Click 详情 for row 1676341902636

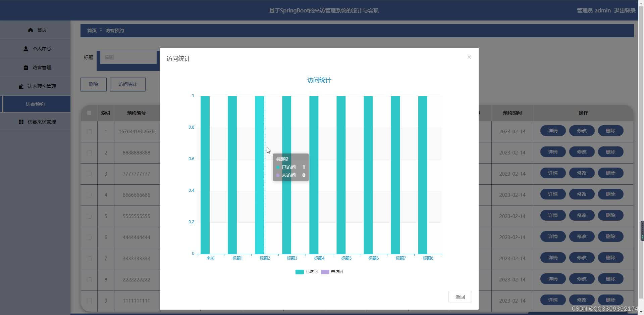tap(553, 131)
